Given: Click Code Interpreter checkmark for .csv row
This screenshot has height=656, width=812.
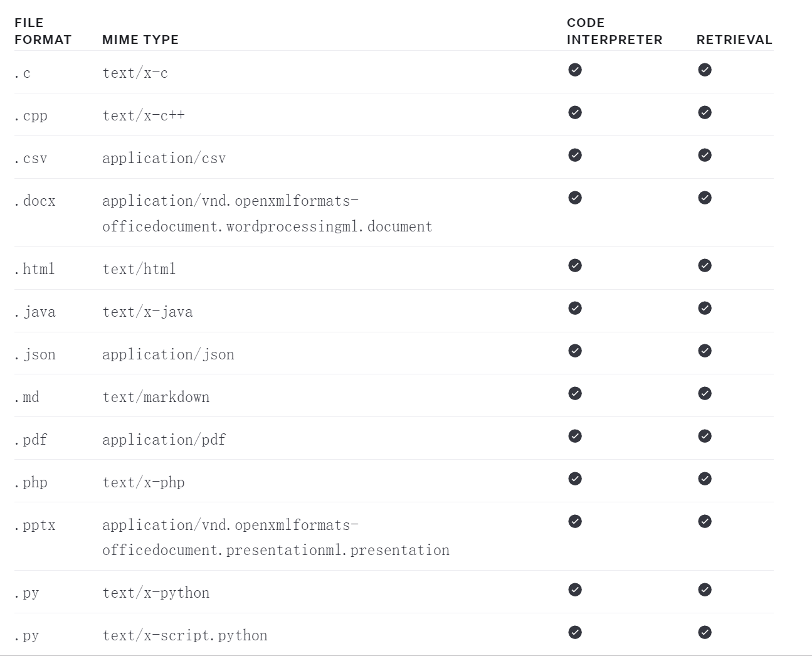Looking at the screenshot, I should click(x=575, y=155).
